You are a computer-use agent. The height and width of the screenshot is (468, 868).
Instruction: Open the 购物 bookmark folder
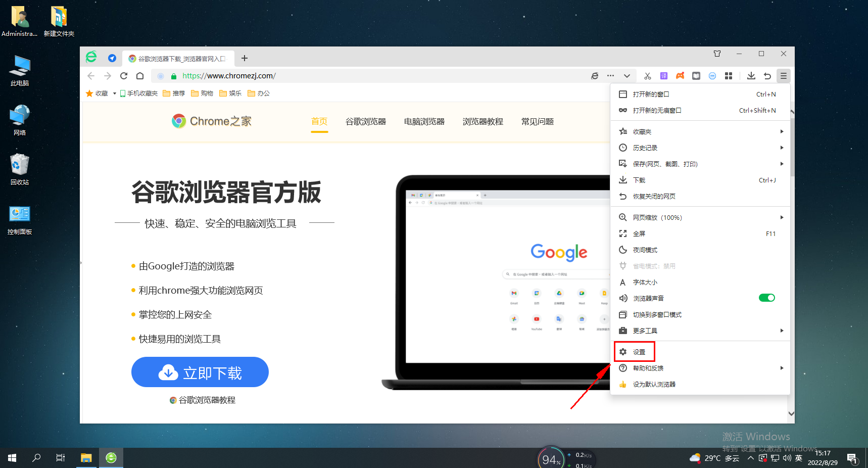(x=202, y=93)
